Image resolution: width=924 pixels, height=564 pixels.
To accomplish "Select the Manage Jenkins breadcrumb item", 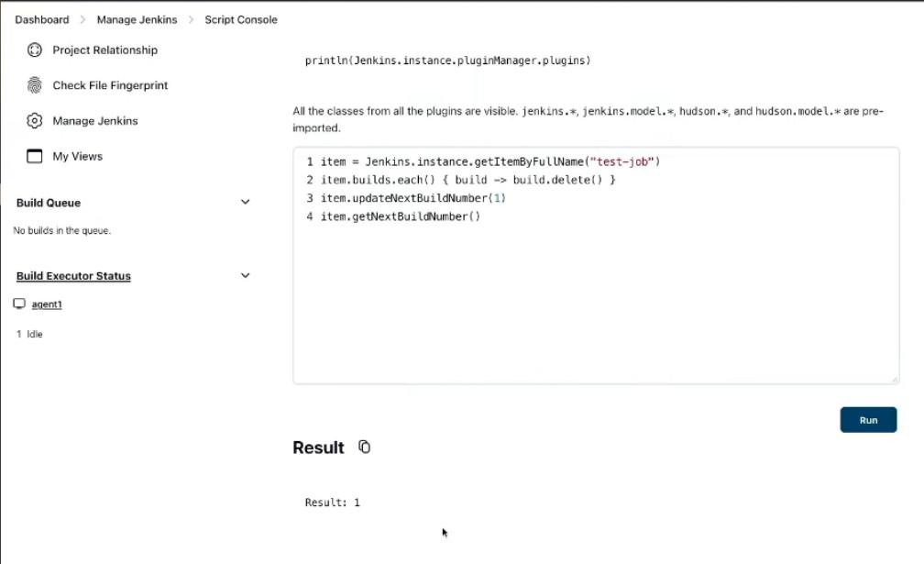I will (137, 19).
